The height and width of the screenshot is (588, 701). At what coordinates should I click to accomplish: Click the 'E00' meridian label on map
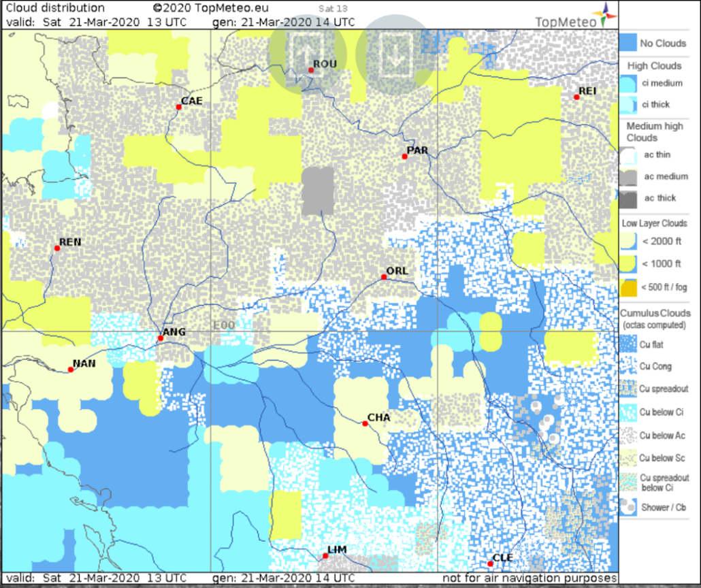coord(224,325)
